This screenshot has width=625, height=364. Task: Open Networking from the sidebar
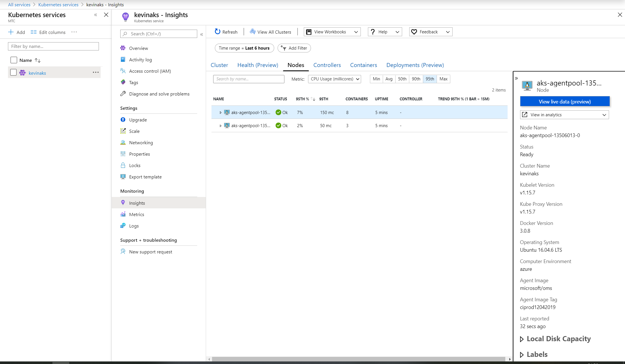tap(141, 143)
